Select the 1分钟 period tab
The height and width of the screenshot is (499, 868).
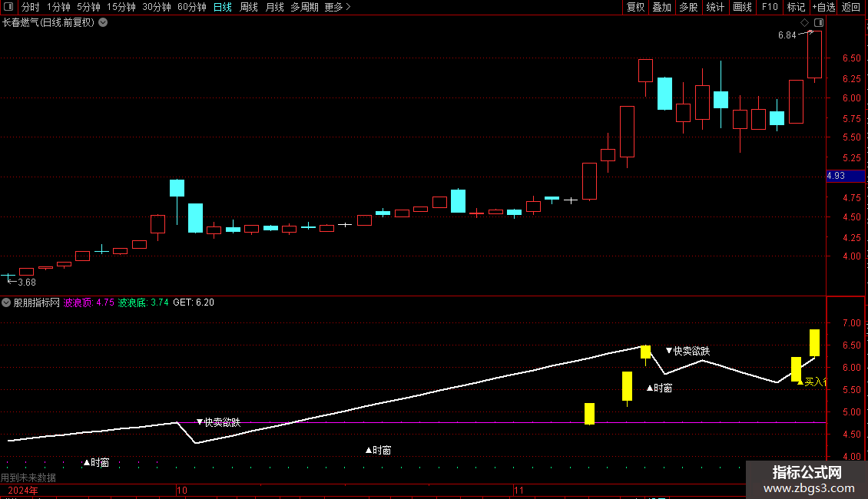(x=58, y=7)
